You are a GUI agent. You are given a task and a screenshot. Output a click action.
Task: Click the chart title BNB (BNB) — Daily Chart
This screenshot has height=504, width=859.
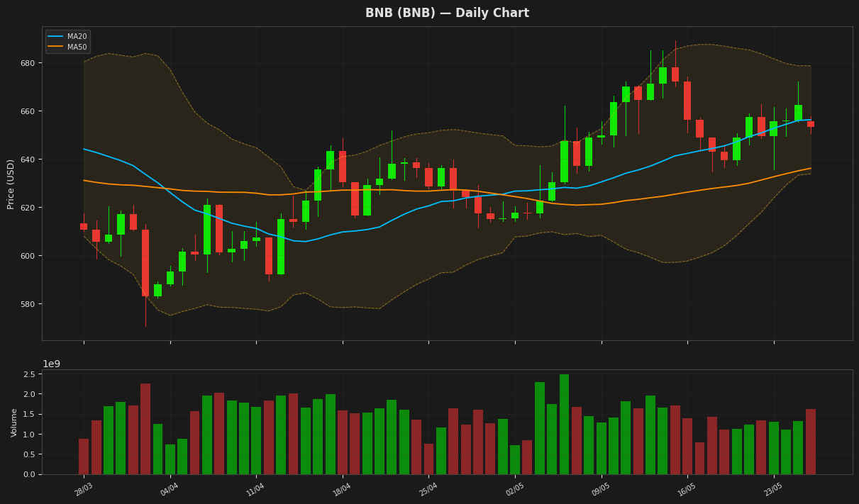click(447, 13)
